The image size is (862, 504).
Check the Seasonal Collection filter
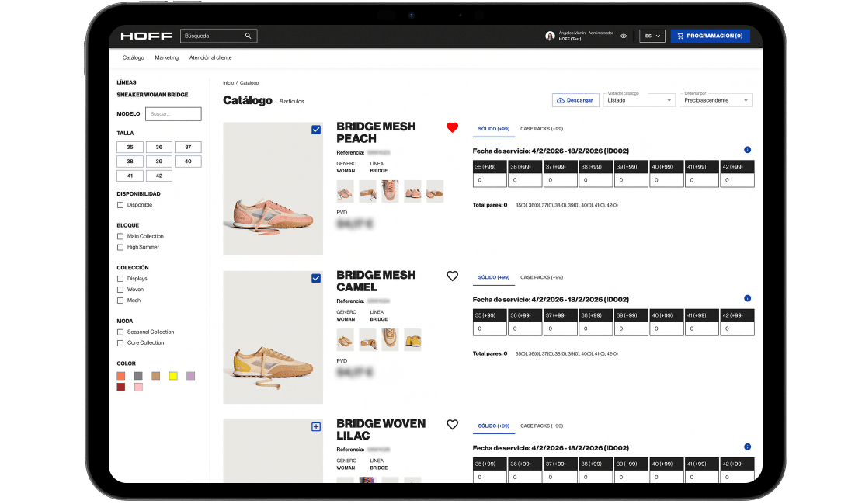point(120,332)
